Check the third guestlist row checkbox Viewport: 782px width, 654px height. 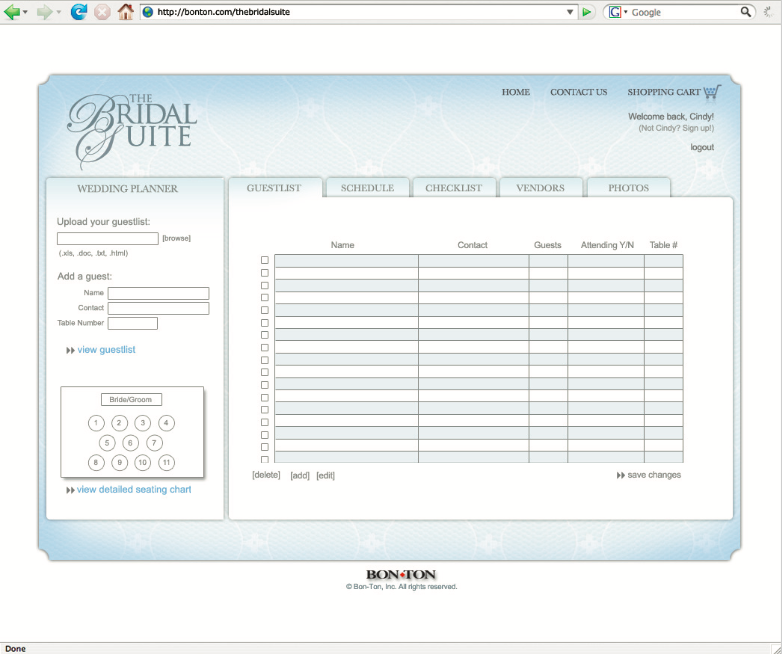[x=265, y=285]
